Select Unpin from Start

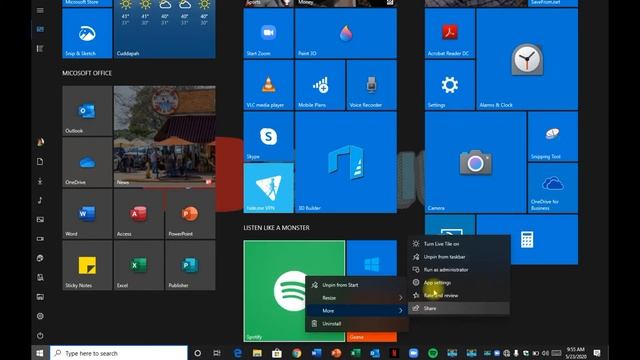[357, 285]
